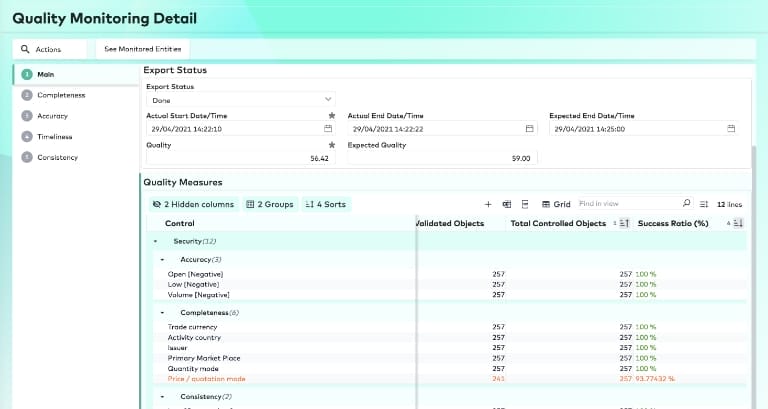Image resolution: width=768 pixels, height=409 pixels.
Task: Switch the Grid view selector
Action: coord(555,204)
